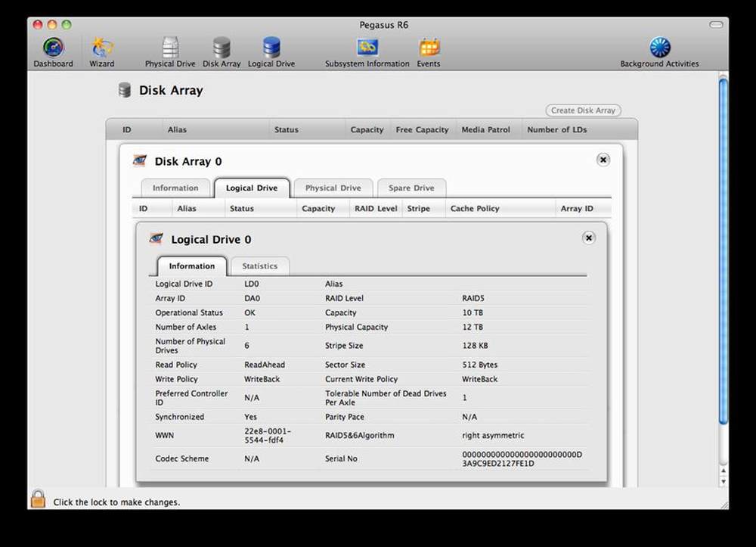Click the Free Capacity column header
This screenshot has width=756, height=547.
point(422,130)
